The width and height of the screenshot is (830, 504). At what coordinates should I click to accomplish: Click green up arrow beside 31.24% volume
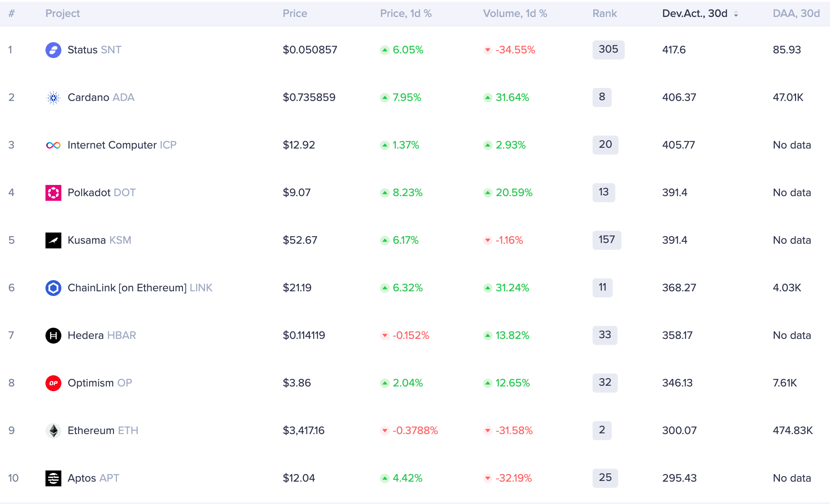click(x=488, y=288)
